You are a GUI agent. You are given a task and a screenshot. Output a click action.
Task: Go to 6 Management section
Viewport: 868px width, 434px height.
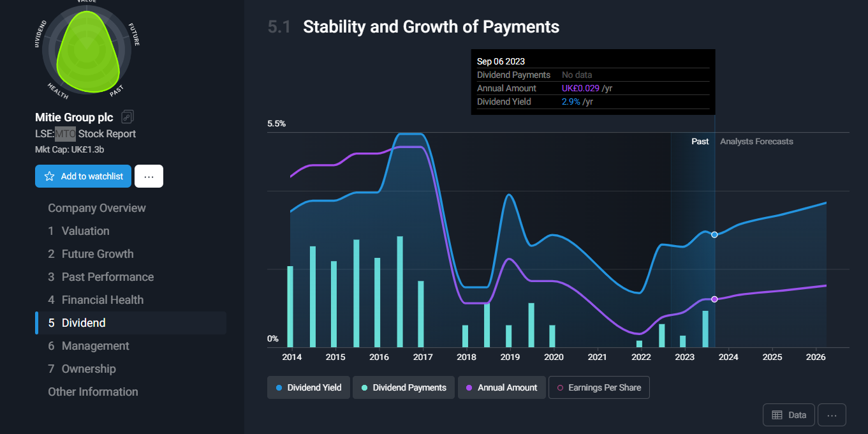[89, 346]
